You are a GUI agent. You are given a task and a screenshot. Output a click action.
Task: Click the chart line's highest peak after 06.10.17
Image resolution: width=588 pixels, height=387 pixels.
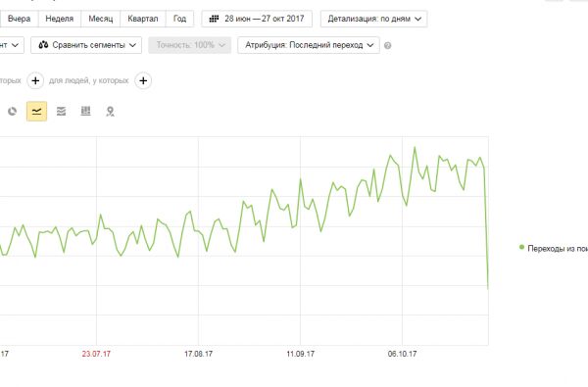point(415,147)
